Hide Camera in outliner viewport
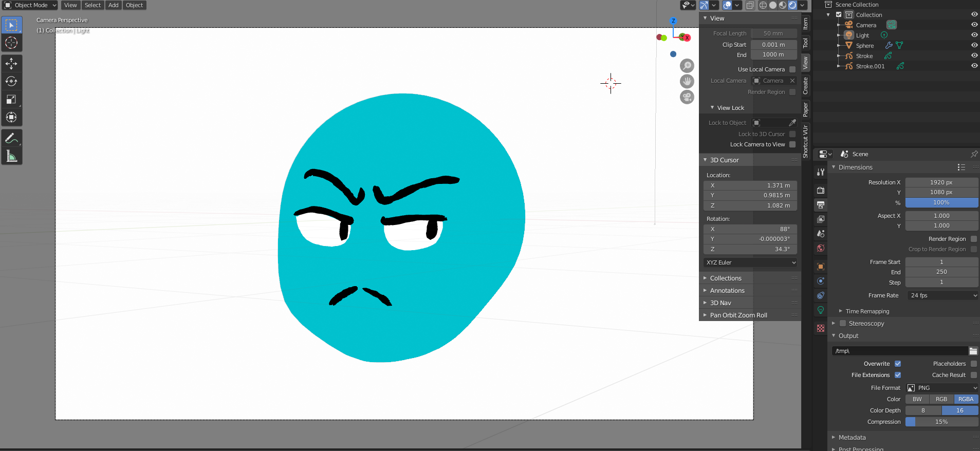This screenshot has height=451, width=980. pyautogui.click(x=974, y=25)
